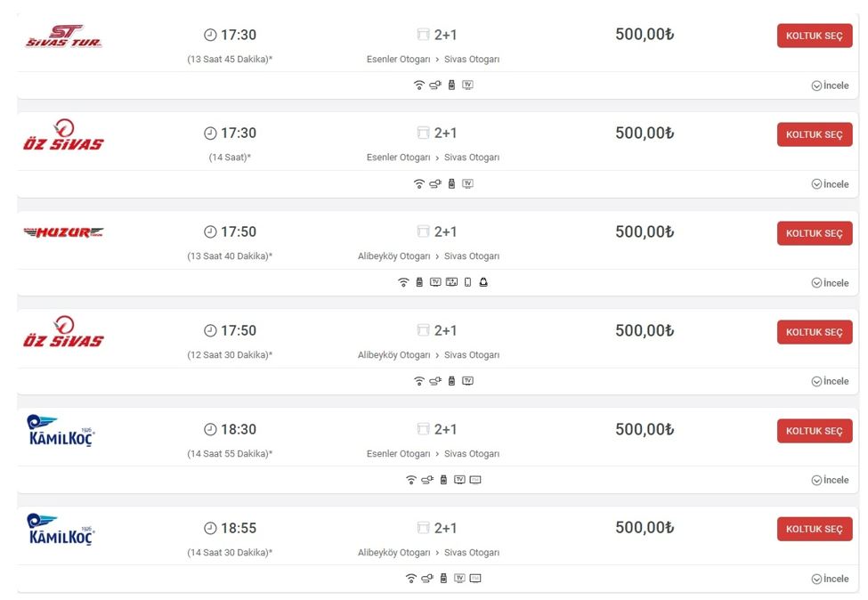Click the power socket icon on Öz Sivas 17:30 trip
This screenshot has width=868, height=600.
(x=435, y=184)
